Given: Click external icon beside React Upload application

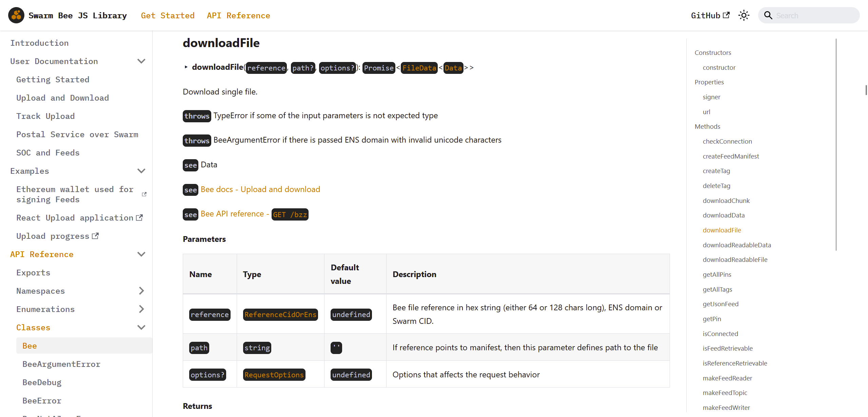Looking at the screenshot, I should (x=139, y=217).
